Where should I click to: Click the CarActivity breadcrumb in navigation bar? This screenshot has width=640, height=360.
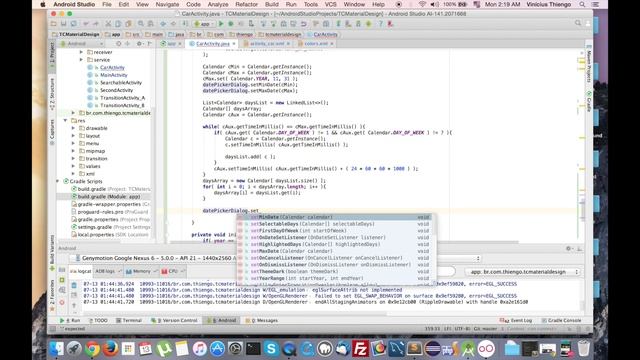tap(325, 34)
